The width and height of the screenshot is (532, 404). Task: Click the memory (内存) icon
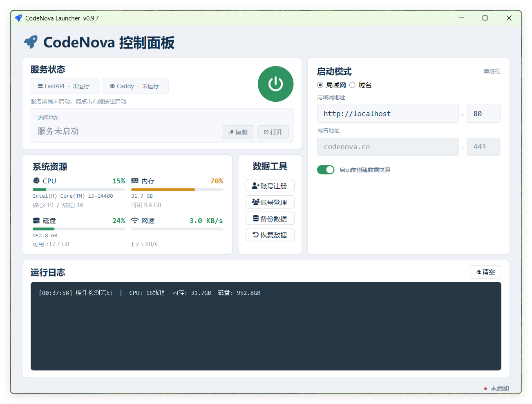pyautogui.click(x=135, y=181)
